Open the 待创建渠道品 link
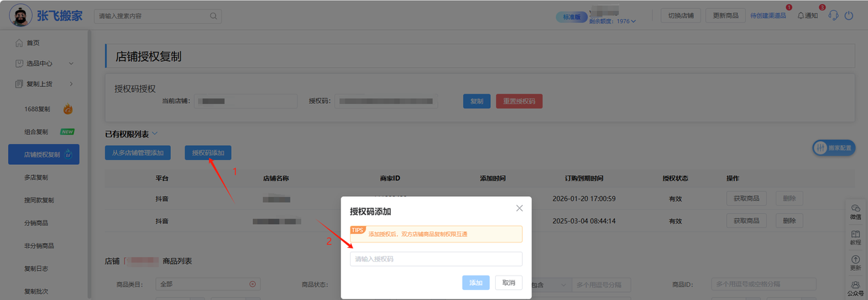The width and height of the screenshot is (868, 300). point(768,16)
